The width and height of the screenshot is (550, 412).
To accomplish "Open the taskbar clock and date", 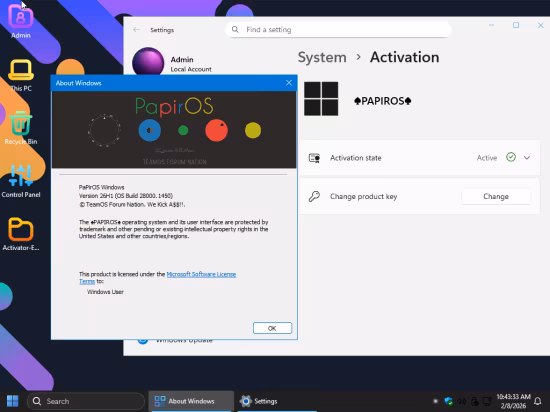I will click(x=513, y=401).
